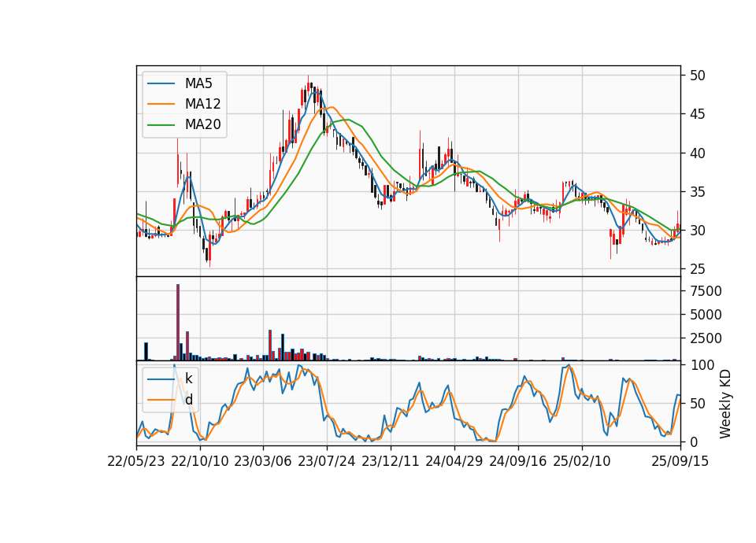Click the d legend label in KD panel
The image size is (756, 543).
pos(188,400)
